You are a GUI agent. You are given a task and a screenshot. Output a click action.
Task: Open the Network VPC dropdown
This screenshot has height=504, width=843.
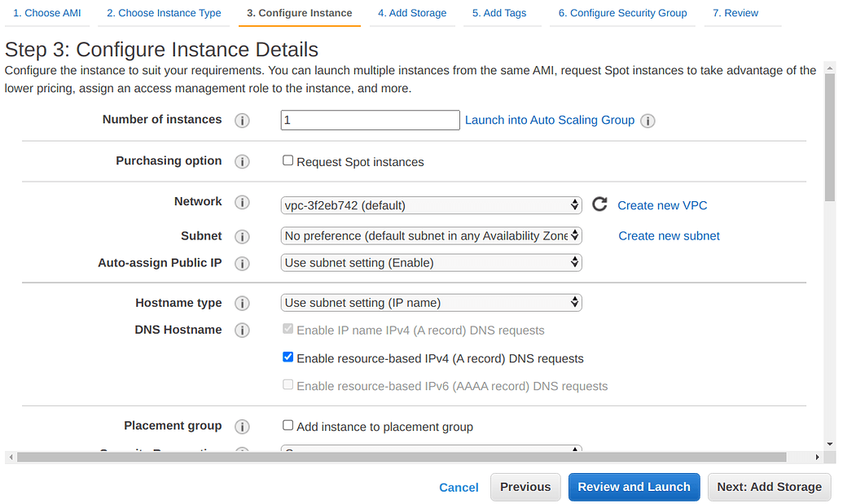point(431,205)
